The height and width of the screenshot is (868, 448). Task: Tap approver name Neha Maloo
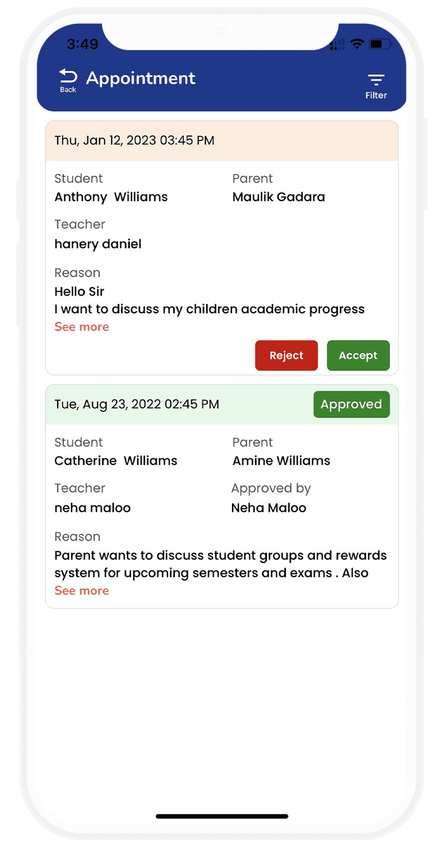(x=269, y=508)
